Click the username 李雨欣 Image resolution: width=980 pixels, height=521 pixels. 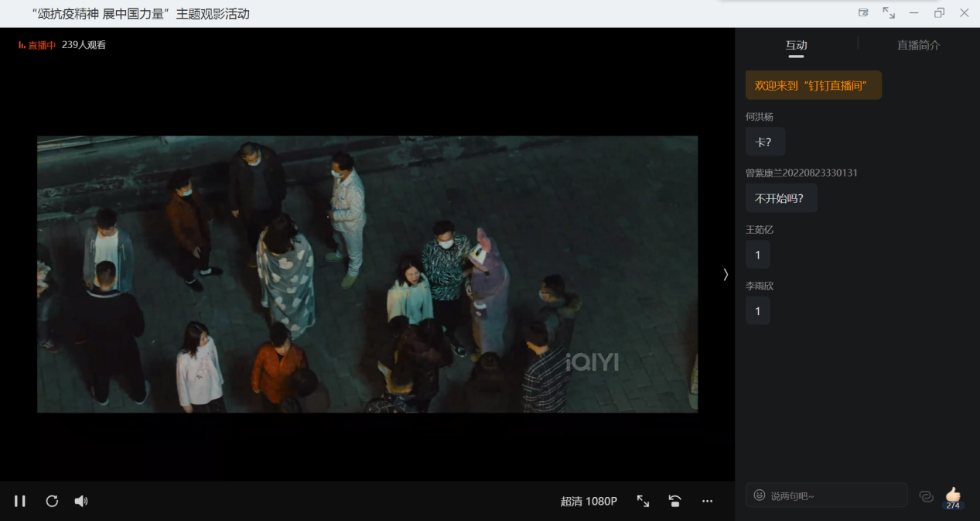760,286
